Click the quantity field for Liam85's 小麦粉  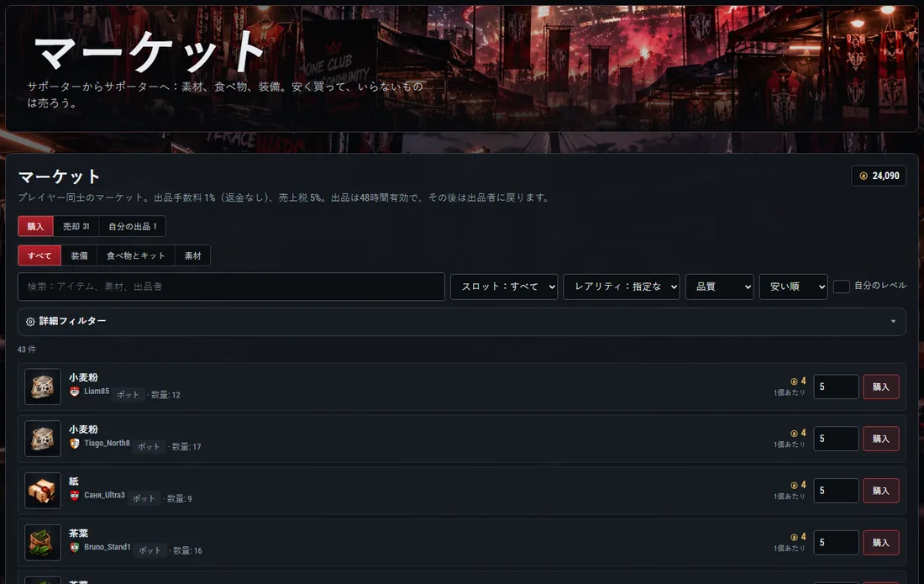click(836, 387)
